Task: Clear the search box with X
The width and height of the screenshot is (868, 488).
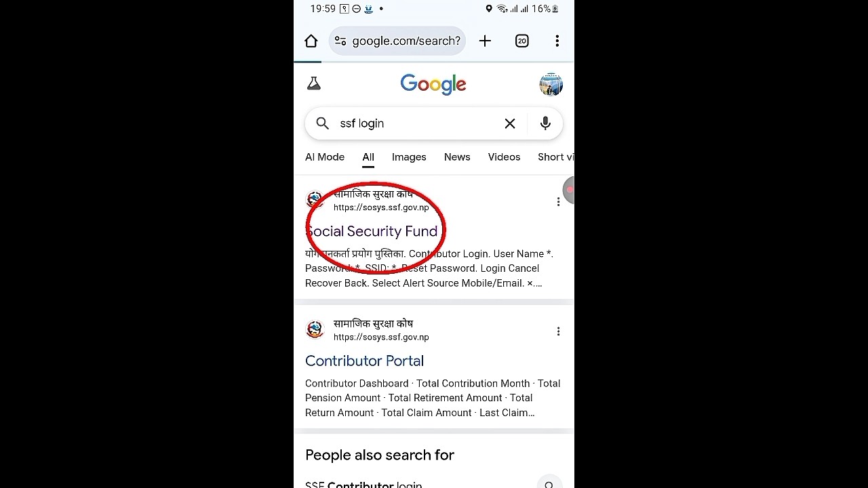Action: click(510, 123)
